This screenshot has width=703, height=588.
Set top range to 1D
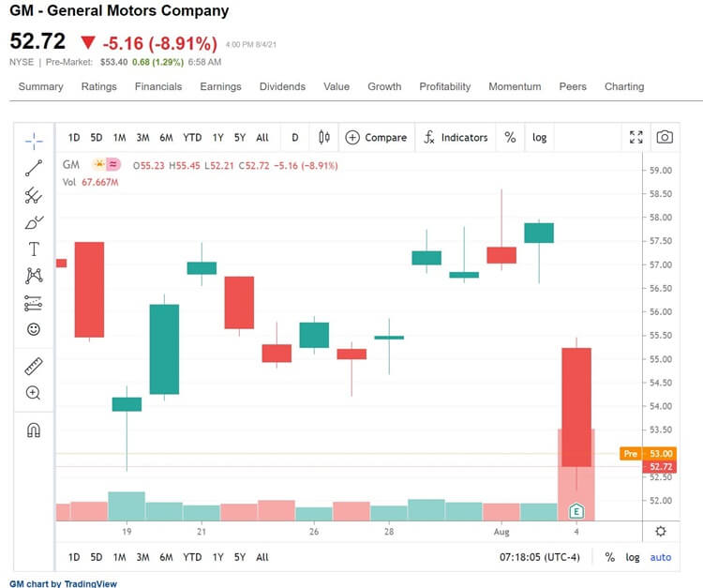74,138
